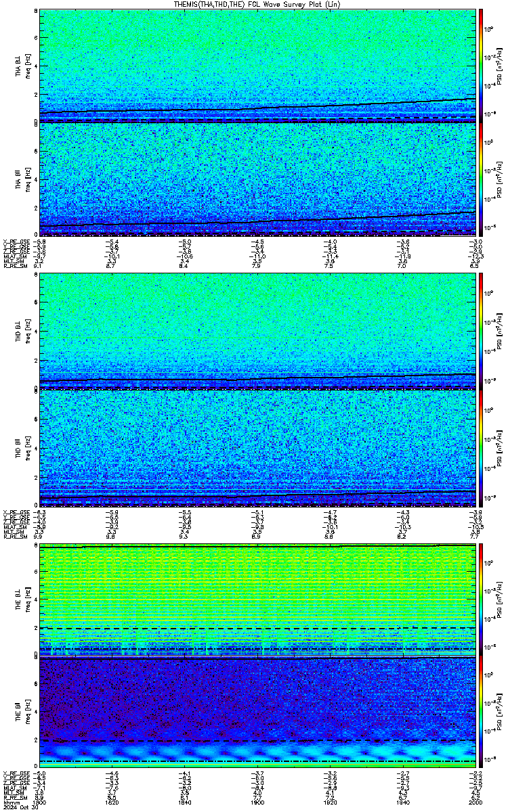The height and width of the screenshot is (812, 508).
Task: Click inside the THE B-perpendicular spectrogram panel
Action: pyautogui.click(x=257, y=598)
